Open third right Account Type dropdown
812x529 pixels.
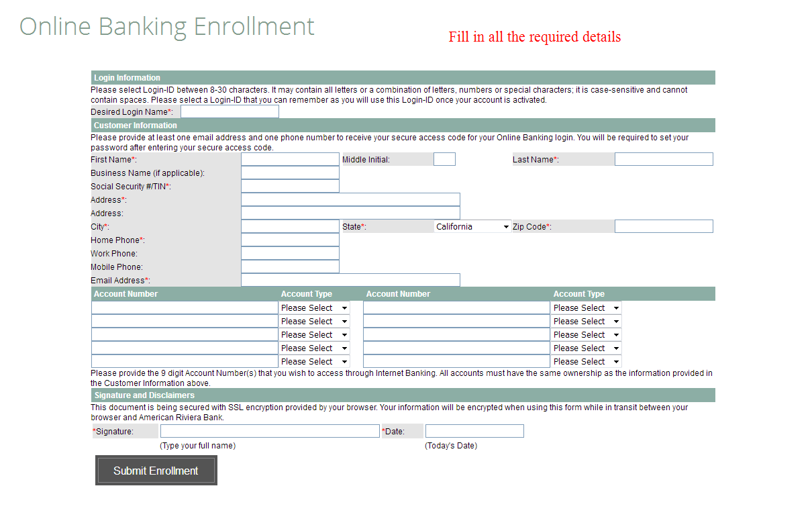587,334
